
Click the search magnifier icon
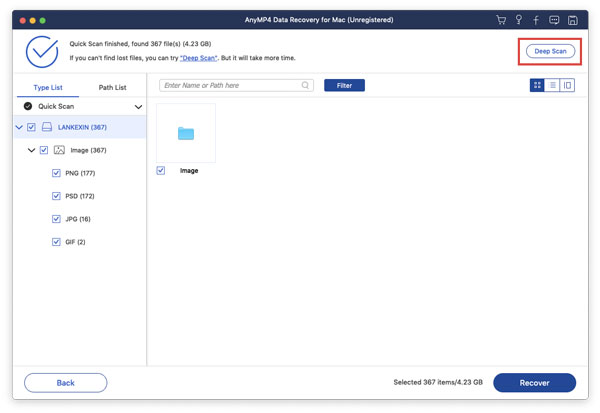(x=305, y=85)
